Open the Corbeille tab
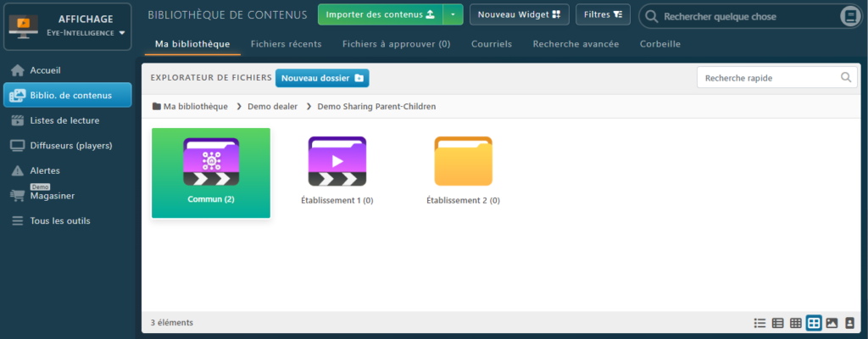Image resolution: width=868 pixels, height=339 pixels. coord(660,44)
